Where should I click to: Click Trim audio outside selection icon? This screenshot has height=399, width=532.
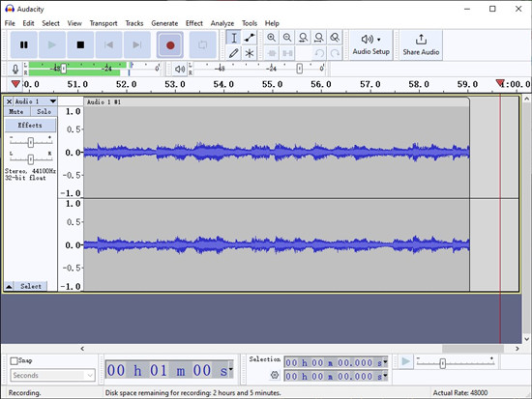click(272, 53)
